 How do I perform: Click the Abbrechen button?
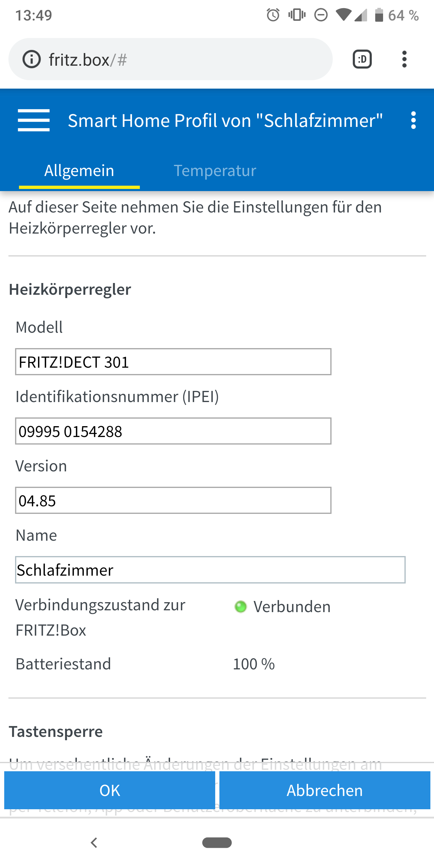325,790
